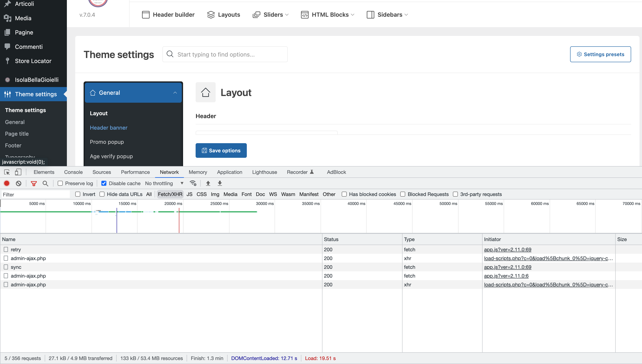Open the network search magnifier icon
This screenshot has height=364, width=642.
[45, 183]
